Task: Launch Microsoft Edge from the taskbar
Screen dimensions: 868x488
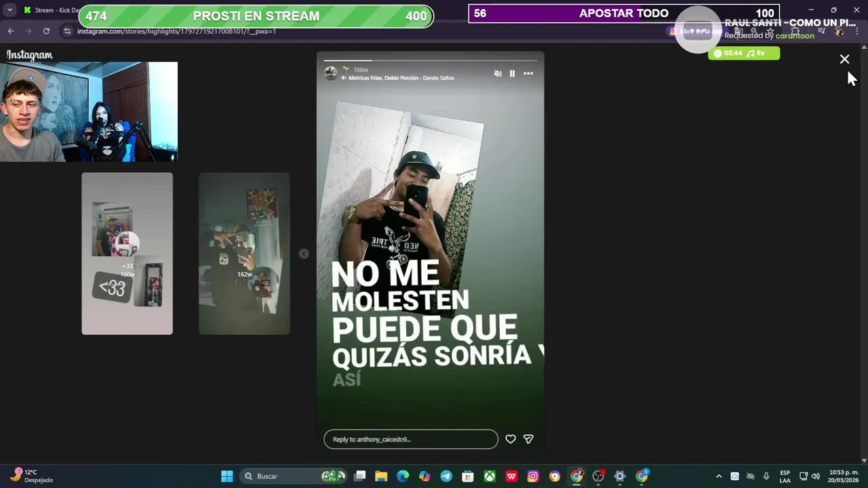Action: [x=403, y=476]
